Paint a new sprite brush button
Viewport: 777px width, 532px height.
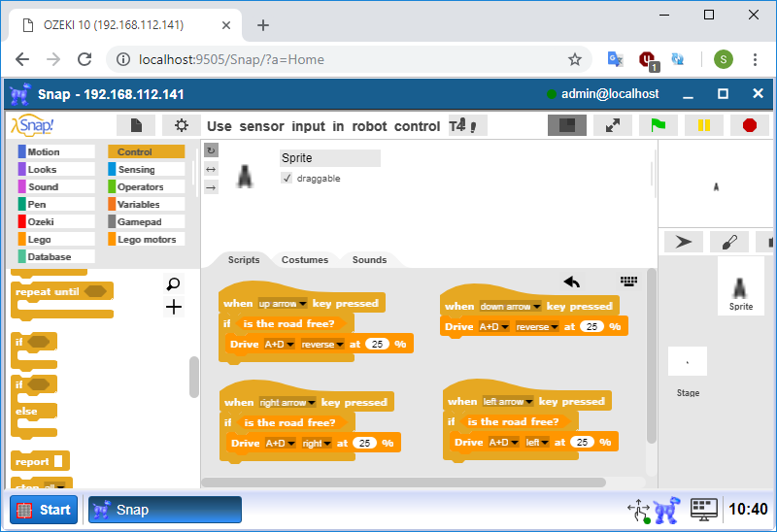pos(729,242)
